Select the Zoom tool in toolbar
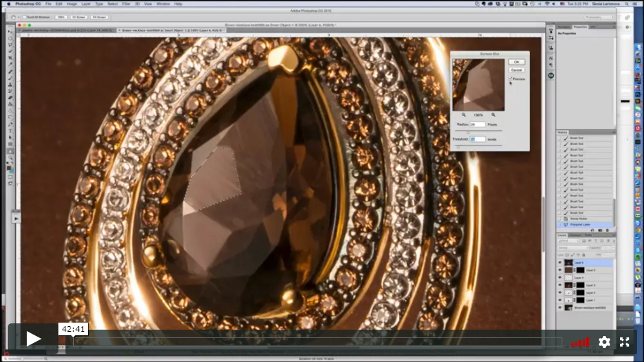Screen dimensions: 644x362 point(11,157)
